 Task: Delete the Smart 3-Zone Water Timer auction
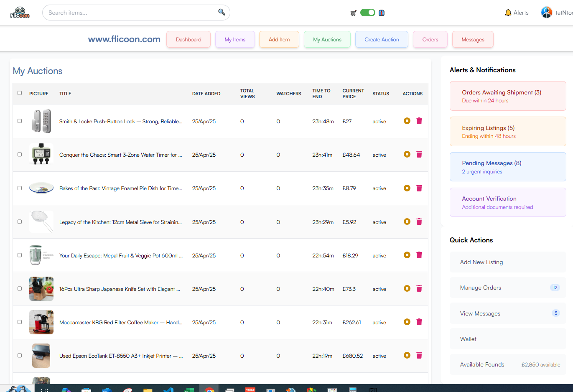(419, 154)
